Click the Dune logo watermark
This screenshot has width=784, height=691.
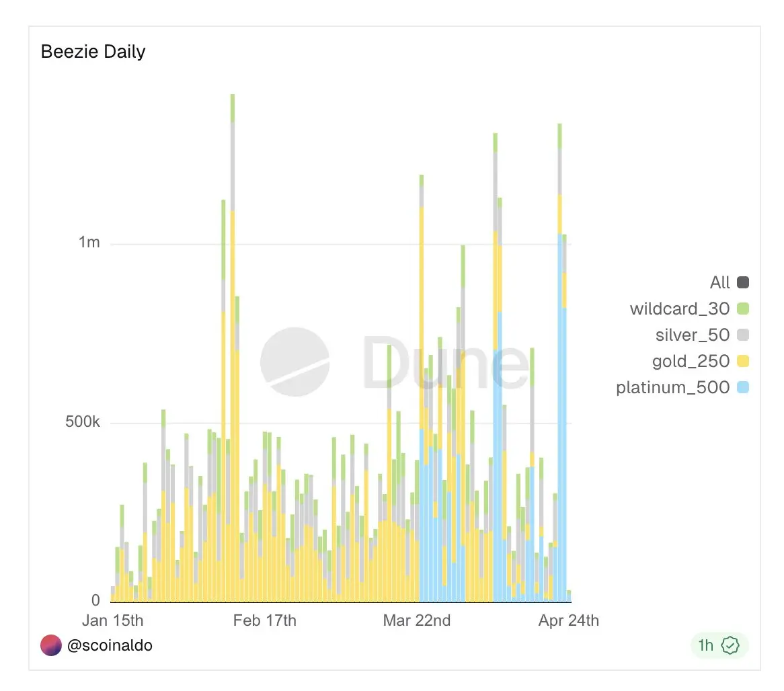pyautogui.click(x=295, y=362)
